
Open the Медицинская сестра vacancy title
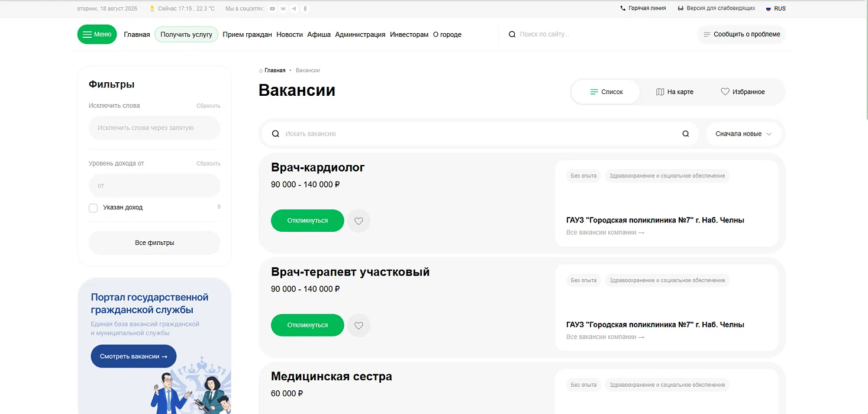tap(331, 376)
